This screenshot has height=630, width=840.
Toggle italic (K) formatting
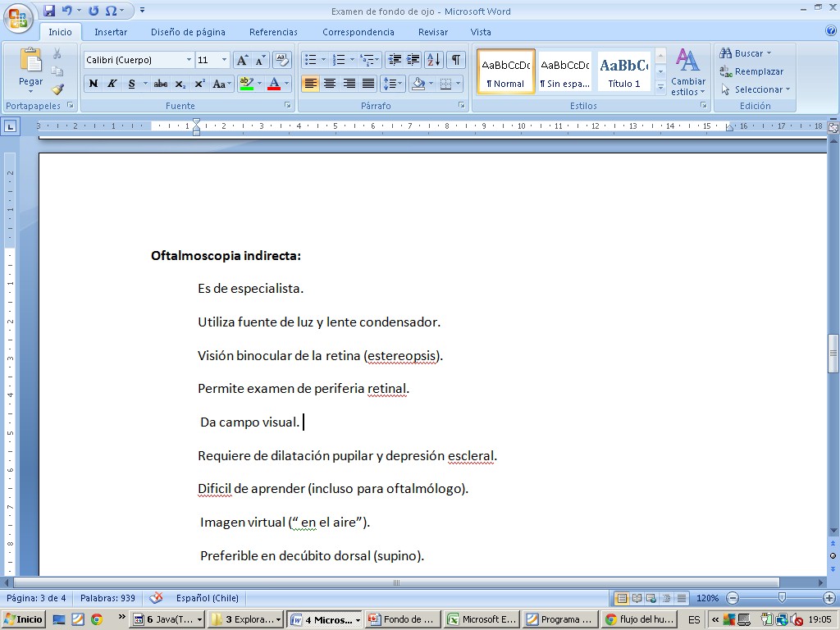click(x=112, y=84)
